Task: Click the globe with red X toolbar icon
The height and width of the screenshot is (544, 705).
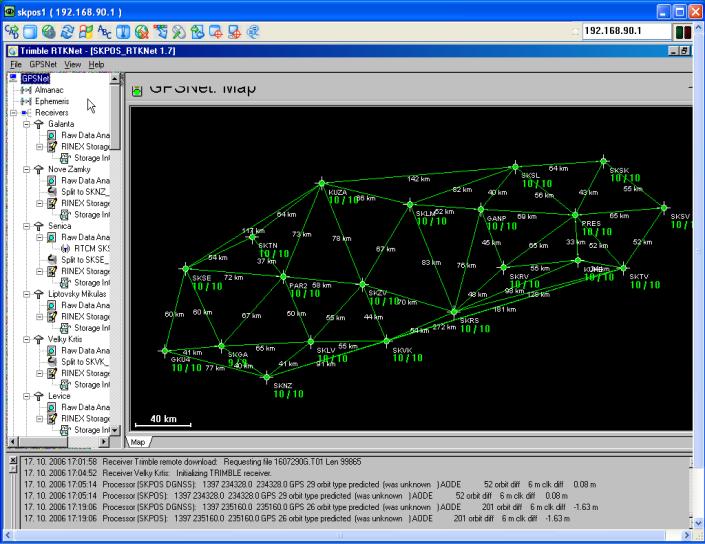Action: (x=142, y=31)
